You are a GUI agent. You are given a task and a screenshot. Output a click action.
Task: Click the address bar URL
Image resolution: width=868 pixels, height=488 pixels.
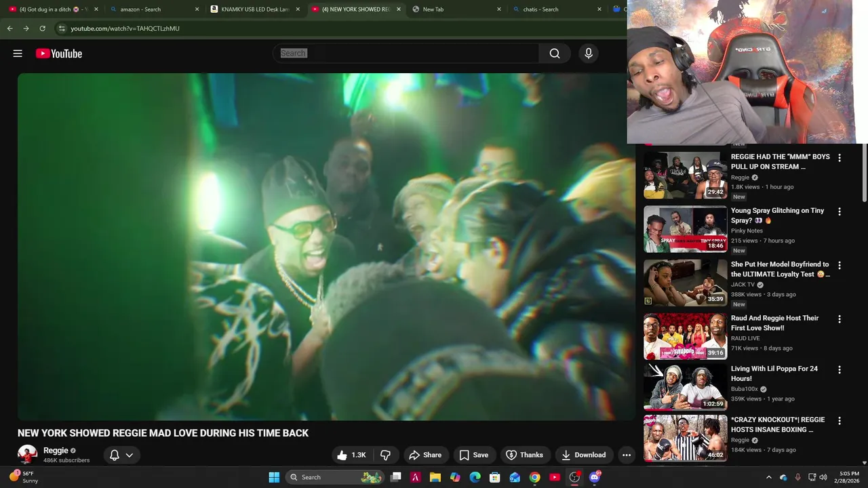pos(125,28)
